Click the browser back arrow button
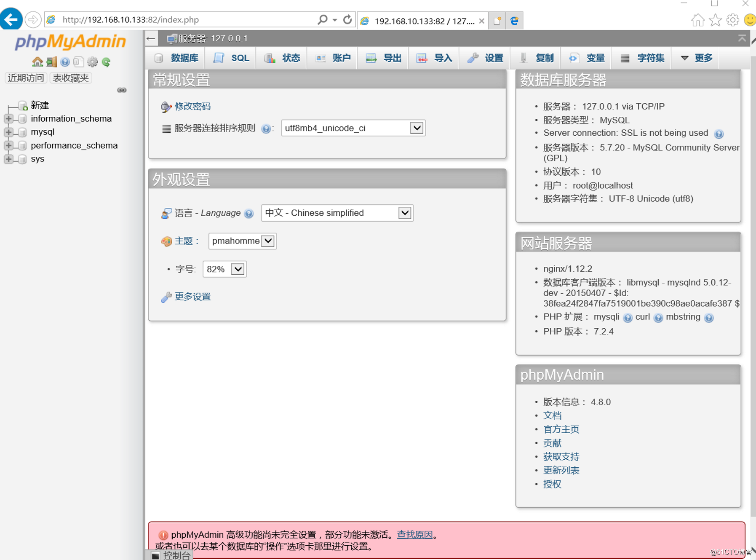The height and width of the screenshot is (560, 756). pos(11,19)
